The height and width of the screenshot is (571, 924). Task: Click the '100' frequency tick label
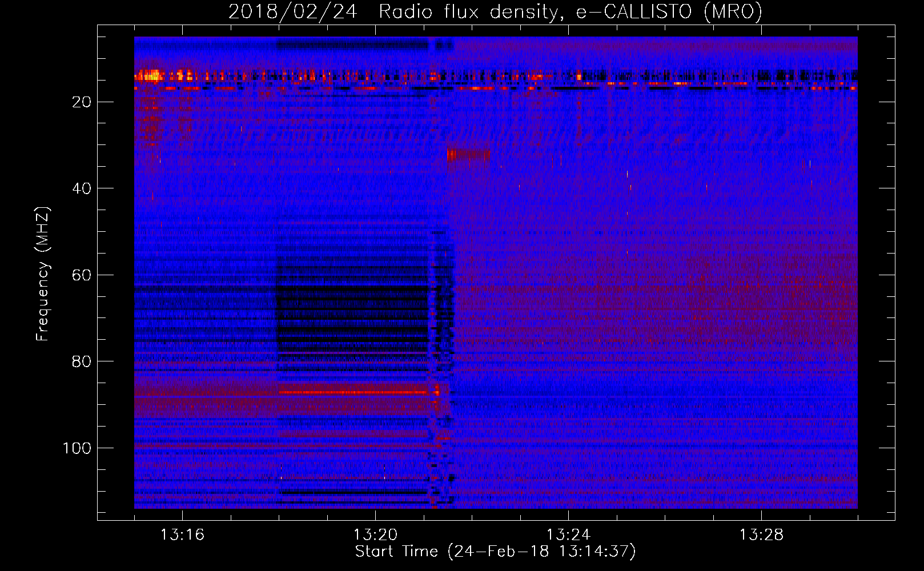(x=77, y=448)
